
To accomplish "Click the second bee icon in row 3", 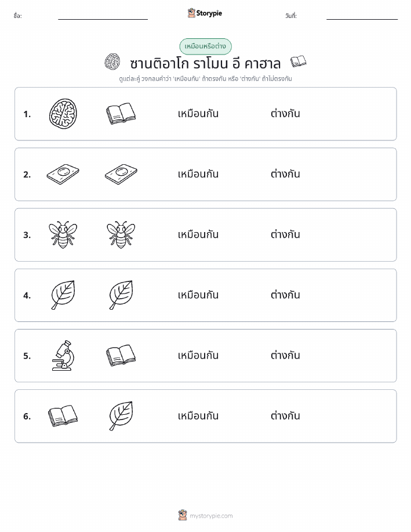I will 121,234.
